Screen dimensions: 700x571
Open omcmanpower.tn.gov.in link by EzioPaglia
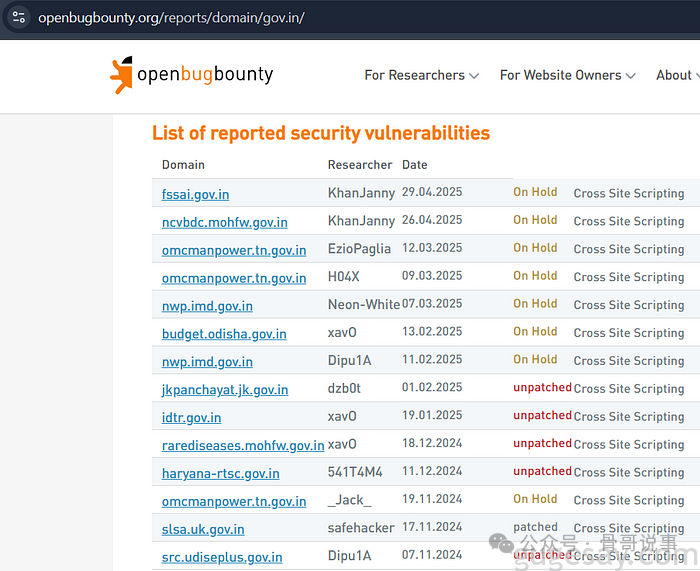click(234, 250)
